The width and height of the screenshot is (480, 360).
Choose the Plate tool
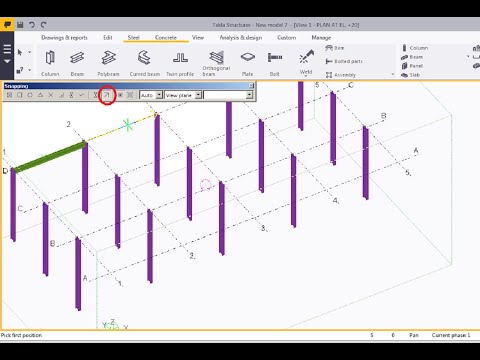[247, 63]
